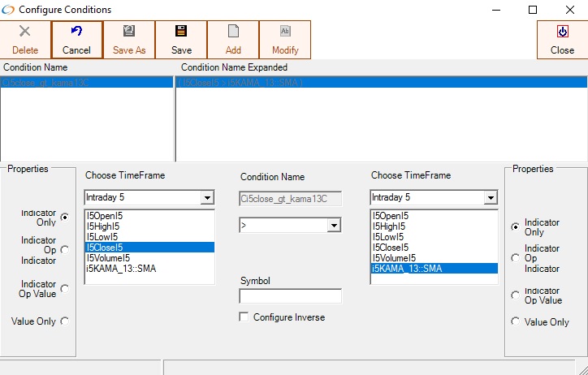Click the Save As icon
The width and height of the screenshot is (588, 375).
tap(129, 32)
